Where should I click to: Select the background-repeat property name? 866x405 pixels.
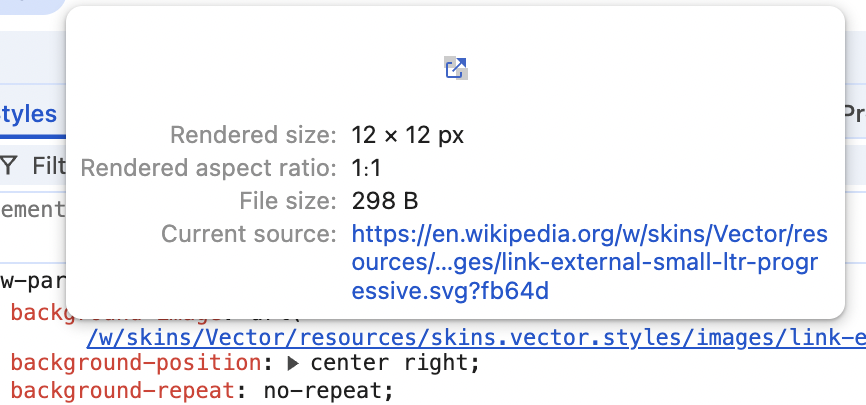click(123, 391)
